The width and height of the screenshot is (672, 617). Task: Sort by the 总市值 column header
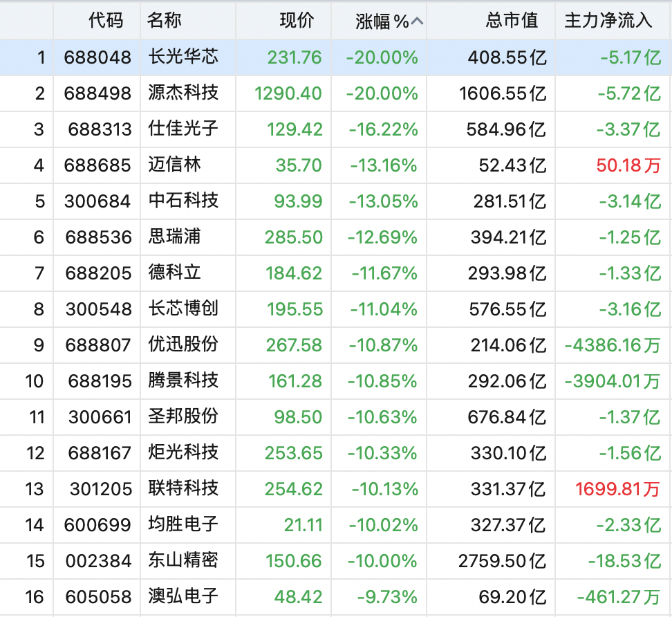pos(512,21)
